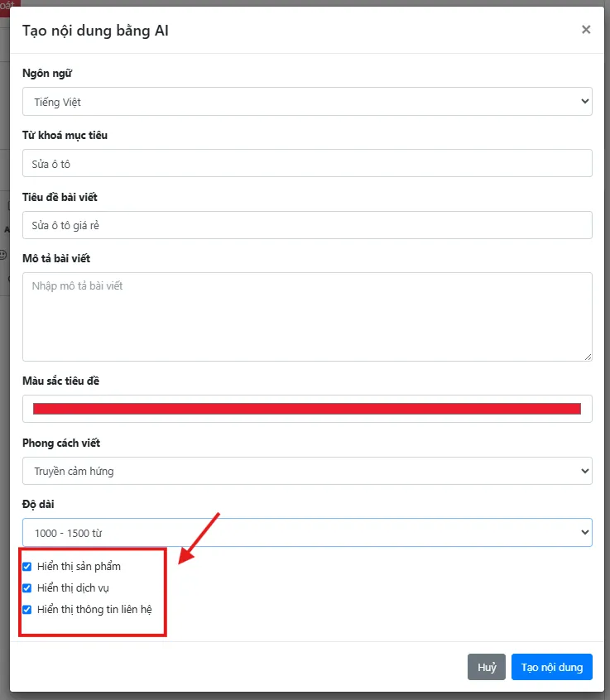This screenshot has width=610, height=700.
Task: Click the Huỷ button
Action: coord(487,667)
